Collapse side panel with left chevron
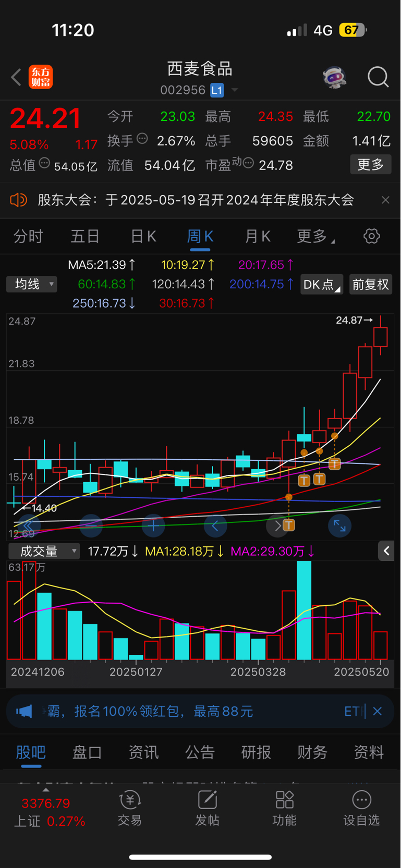Screen dimensions: 401x868 click(x=386, y=551)
